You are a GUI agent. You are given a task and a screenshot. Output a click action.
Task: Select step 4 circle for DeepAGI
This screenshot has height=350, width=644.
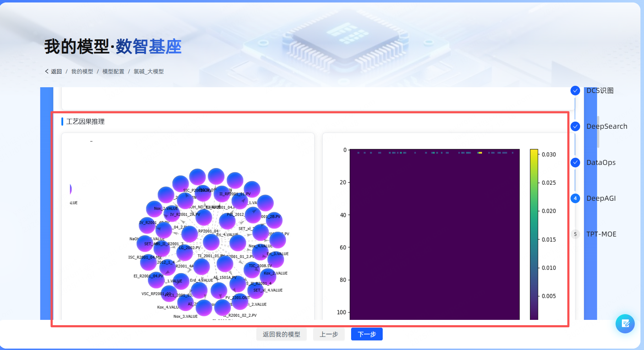point(575,198)
